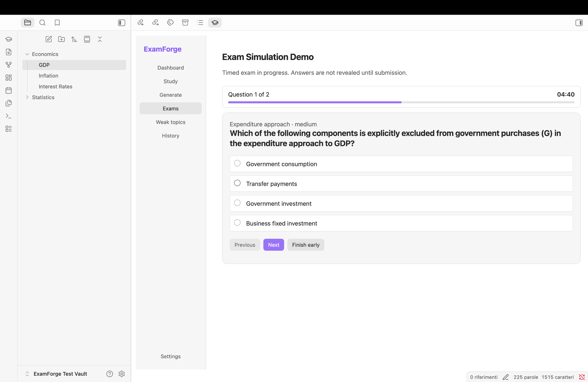Open backlinks icon in tab toolbar
The image size is (588, 382).
(x=140, y=22)
